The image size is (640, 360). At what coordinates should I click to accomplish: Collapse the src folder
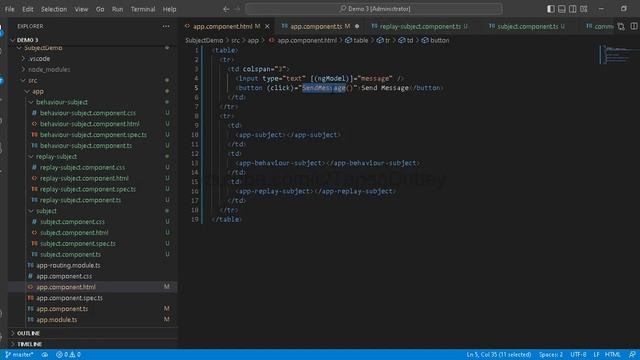33,80
